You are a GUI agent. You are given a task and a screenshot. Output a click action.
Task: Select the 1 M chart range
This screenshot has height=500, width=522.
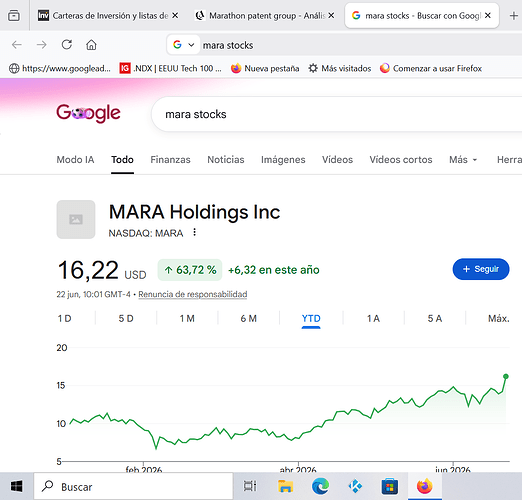pos(187,319)
